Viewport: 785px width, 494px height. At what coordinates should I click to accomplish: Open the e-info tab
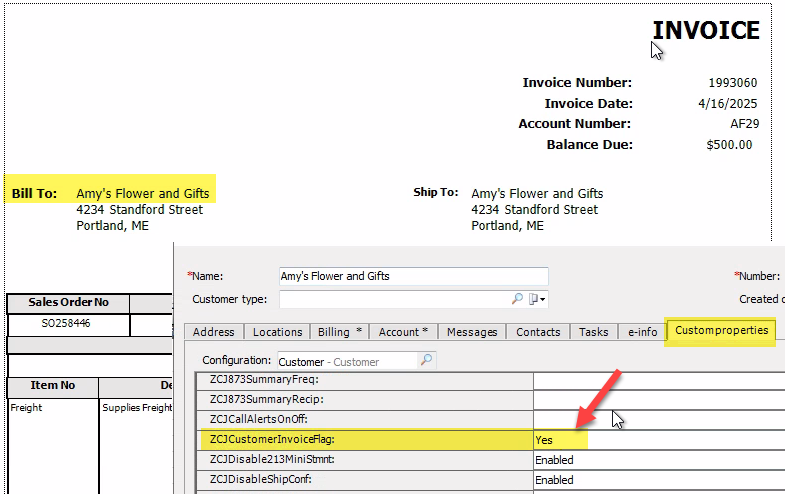pos(643,332)
